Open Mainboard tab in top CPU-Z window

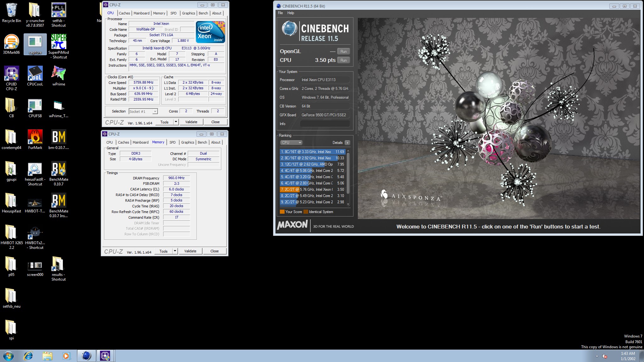coord(142,13)
